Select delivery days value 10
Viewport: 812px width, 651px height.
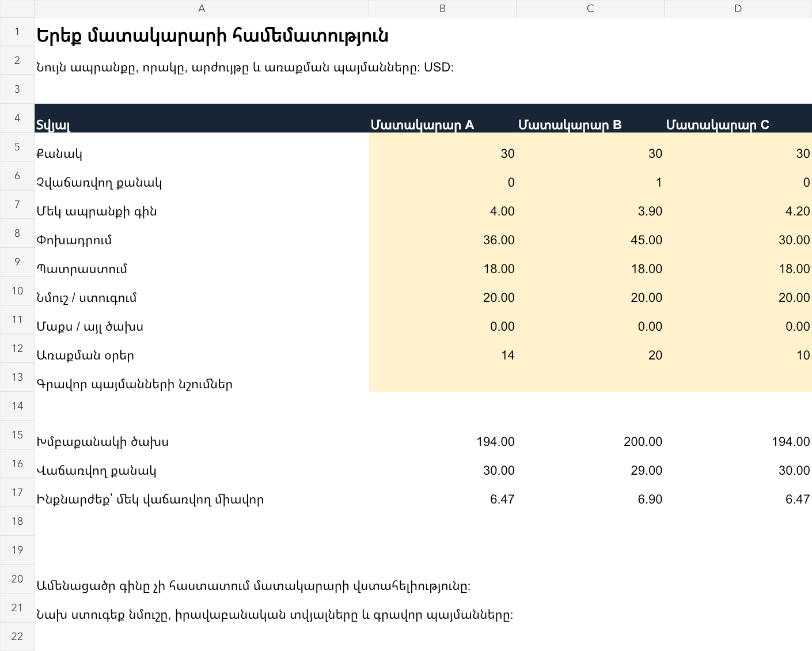(x=738, y=349)
